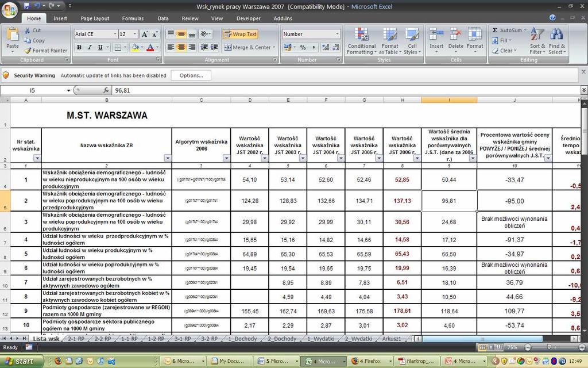This screenshot has width=588, height=368.
Task: Click the Paste icon
Action: point(13,35)
